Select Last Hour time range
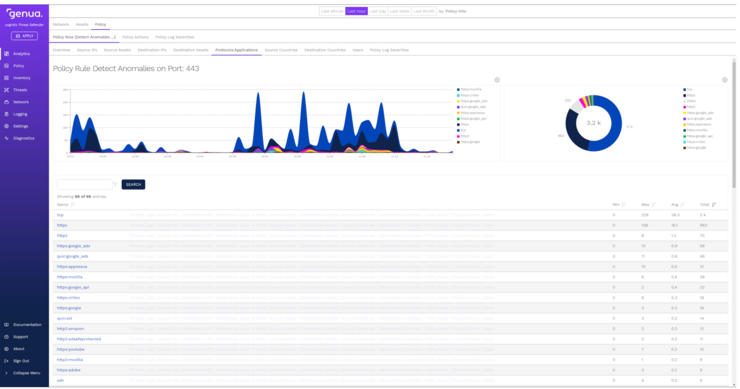The height and width of the screenshot is (389, 740). (356, 11)
